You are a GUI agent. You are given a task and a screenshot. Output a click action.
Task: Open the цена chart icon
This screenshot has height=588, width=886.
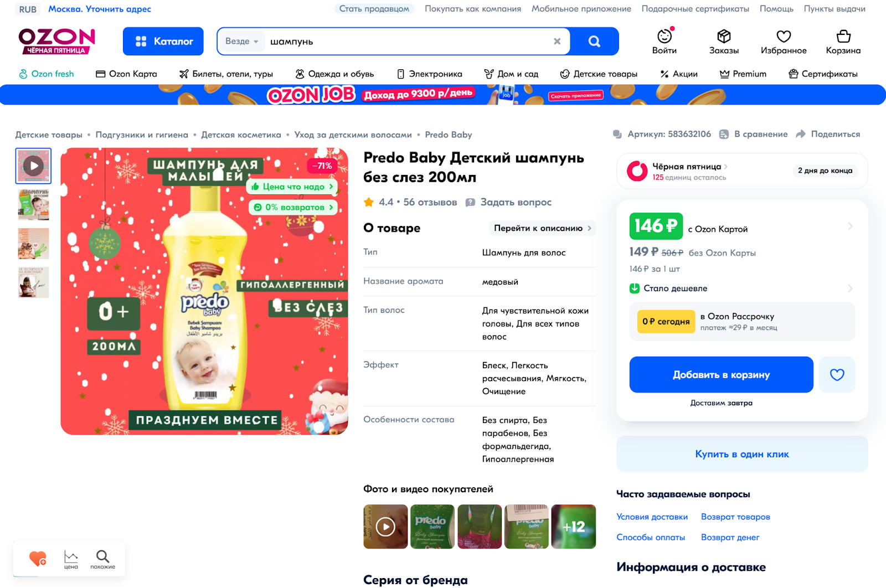[x=71, y=556]
